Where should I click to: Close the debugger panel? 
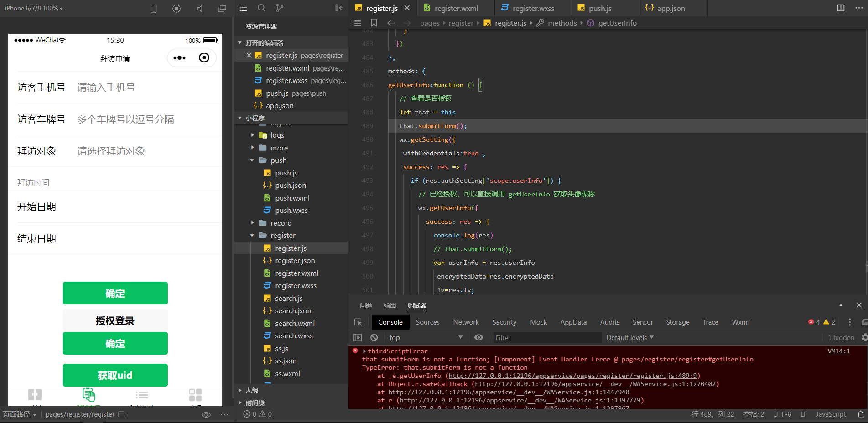(x=859, y=305)
